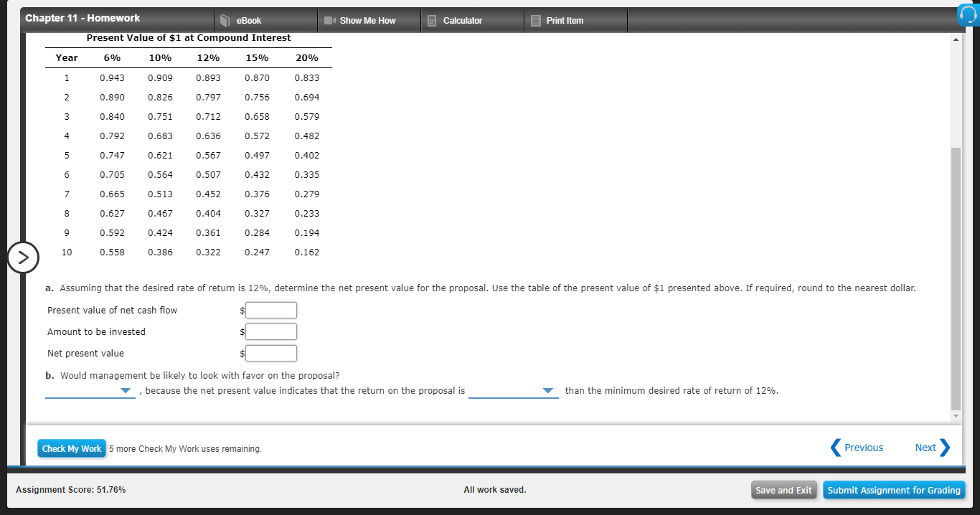Click the Year column header

coord(67,57)
